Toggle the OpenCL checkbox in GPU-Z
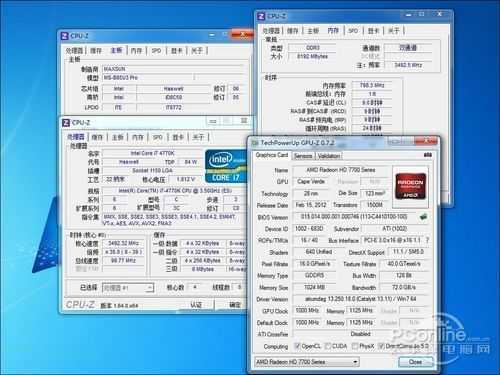This screenshot has height=375, width=500. [x=297, y=346]
